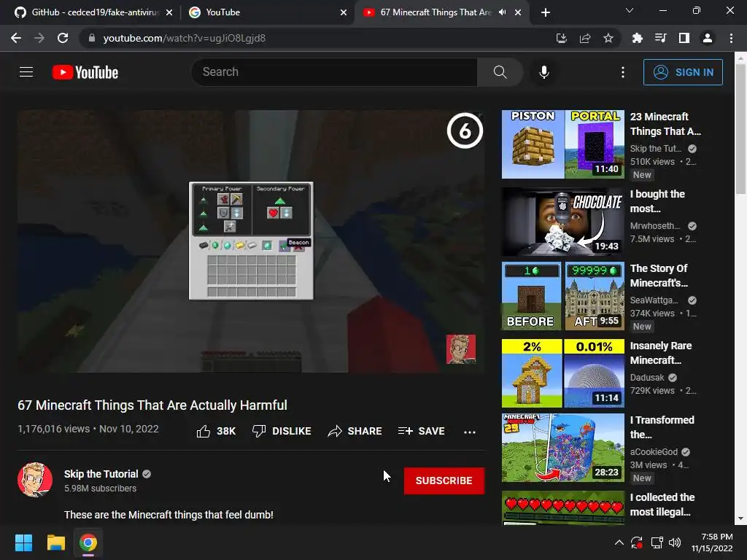Image resolution: width=747 pixels, height=560 pixels.
Task: Bookmark this page with star
Action: coord(608,38)
